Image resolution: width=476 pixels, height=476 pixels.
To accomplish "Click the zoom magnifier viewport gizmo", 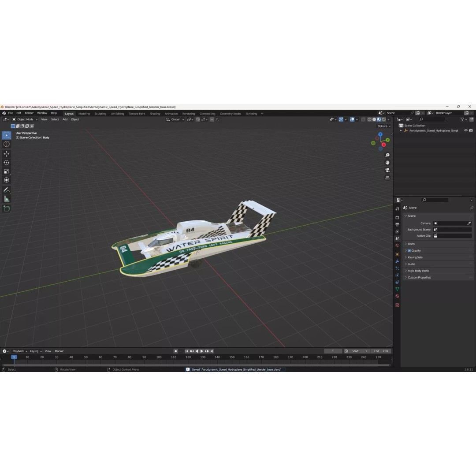I will click(x=387, y=155).
